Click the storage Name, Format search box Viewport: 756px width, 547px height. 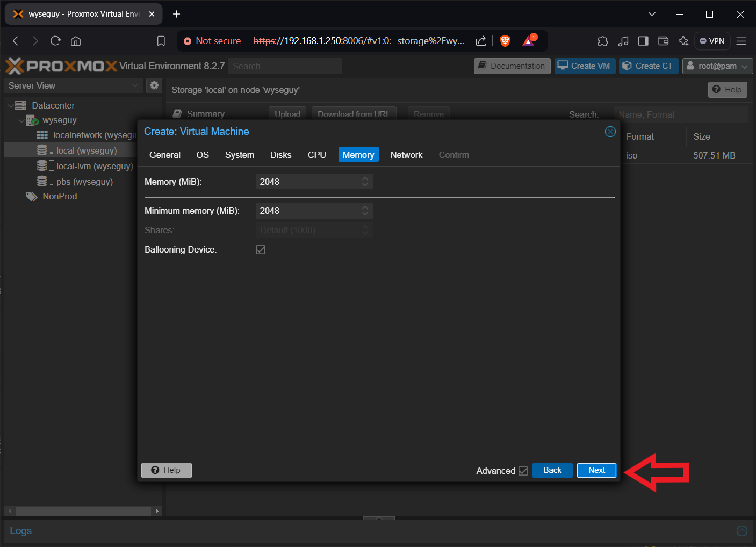[681, 114]
